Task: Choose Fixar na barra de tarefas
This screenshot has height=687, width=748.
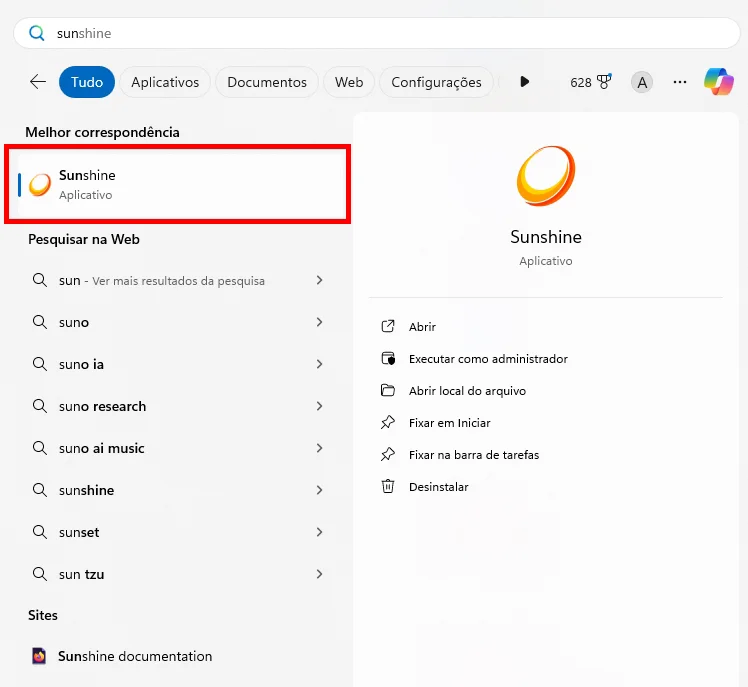Action: 473,455
